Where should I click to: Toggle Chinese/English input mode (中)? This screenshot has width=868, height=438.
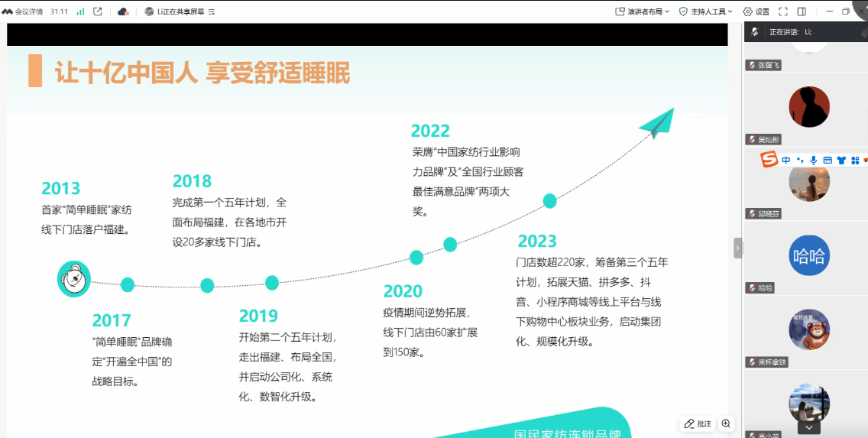786,160
